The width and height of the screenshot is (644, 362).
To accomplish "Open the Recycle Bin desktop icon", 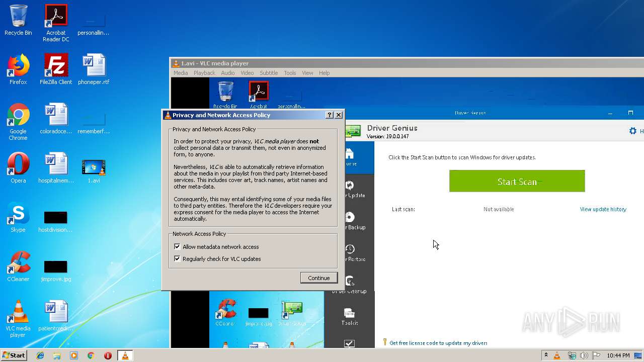I will point(18,20).
